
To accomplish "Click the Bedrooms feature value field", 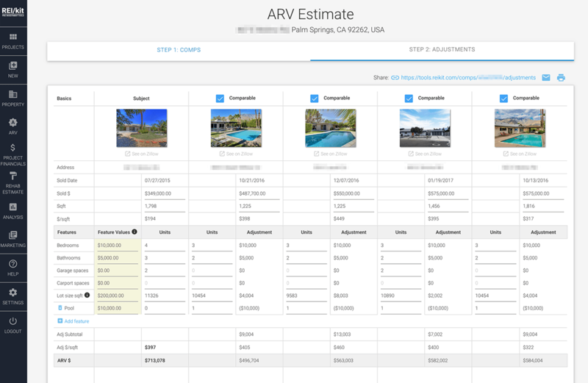I will [117, 245].
